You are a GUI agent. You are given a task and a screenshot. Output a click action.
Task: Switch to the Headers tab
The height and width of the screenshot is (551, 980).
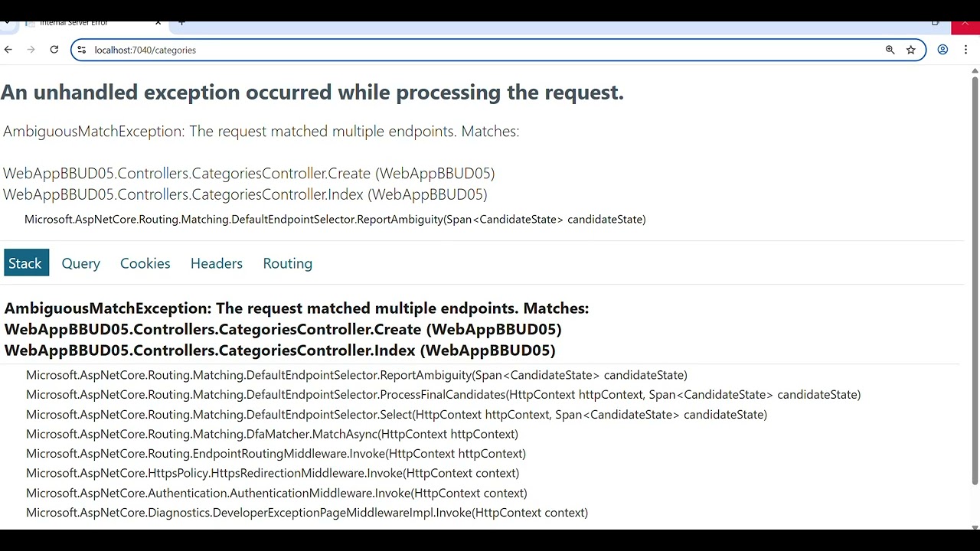click(217, 263)
